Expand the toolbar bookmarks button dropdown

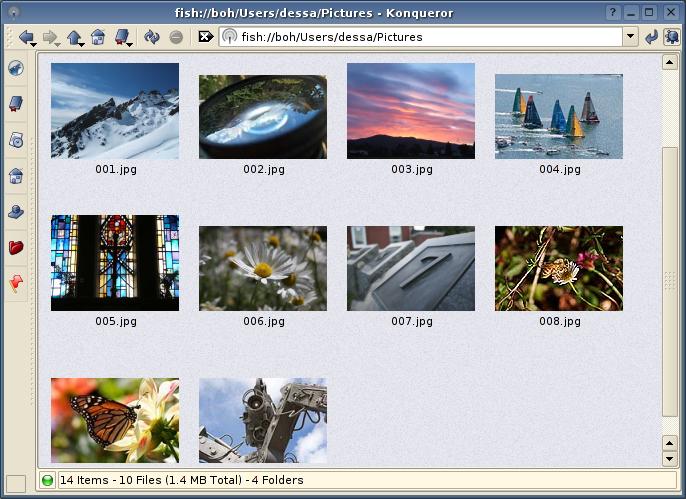[x=129, y=42]
